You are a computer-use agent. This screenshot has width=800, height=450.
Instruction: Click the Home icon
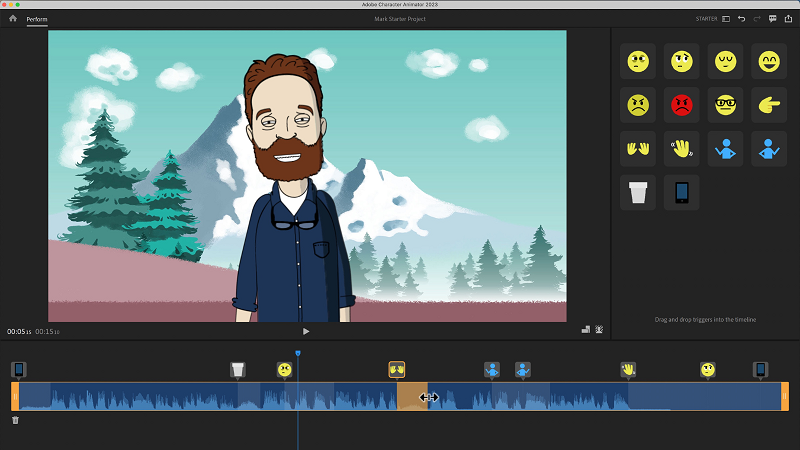pos(13,18)
